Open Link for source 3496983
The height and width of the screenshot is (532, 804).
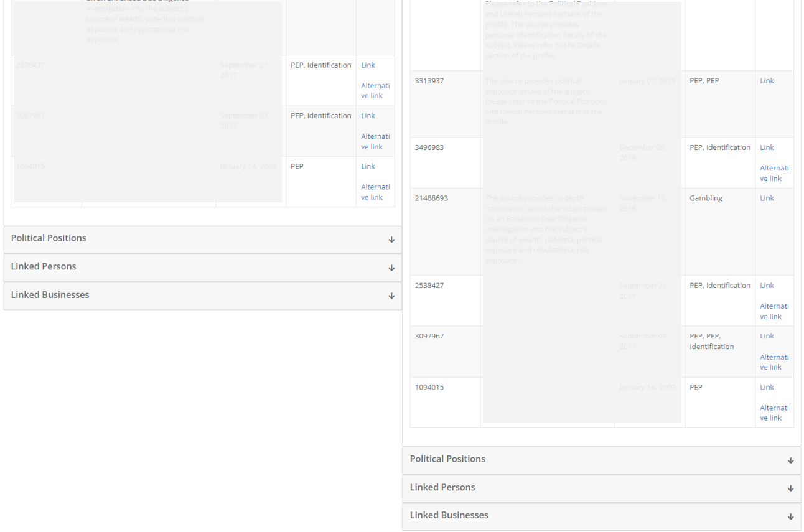[x=767, y=147]
